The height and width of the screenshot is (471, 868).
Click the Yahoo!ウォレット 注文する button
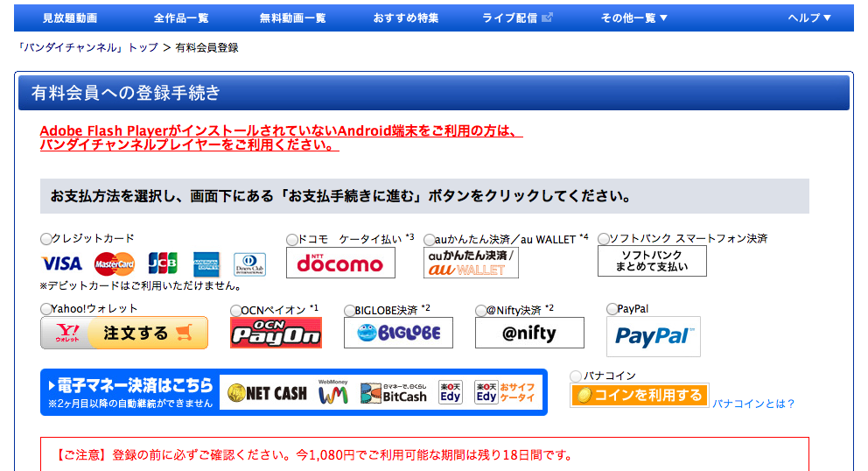click(x=124, y=333)
